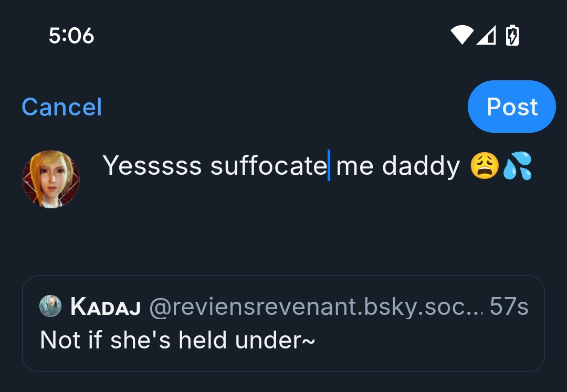Tap empty compose area below the text
The image size is (567, 392).
pos(315,231)
